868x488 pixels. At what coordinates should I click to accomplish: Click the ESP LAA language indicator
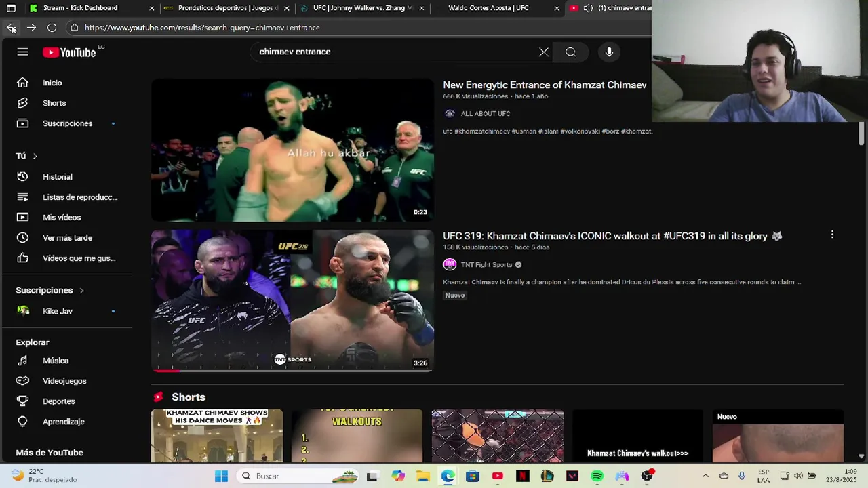[764, 476]
